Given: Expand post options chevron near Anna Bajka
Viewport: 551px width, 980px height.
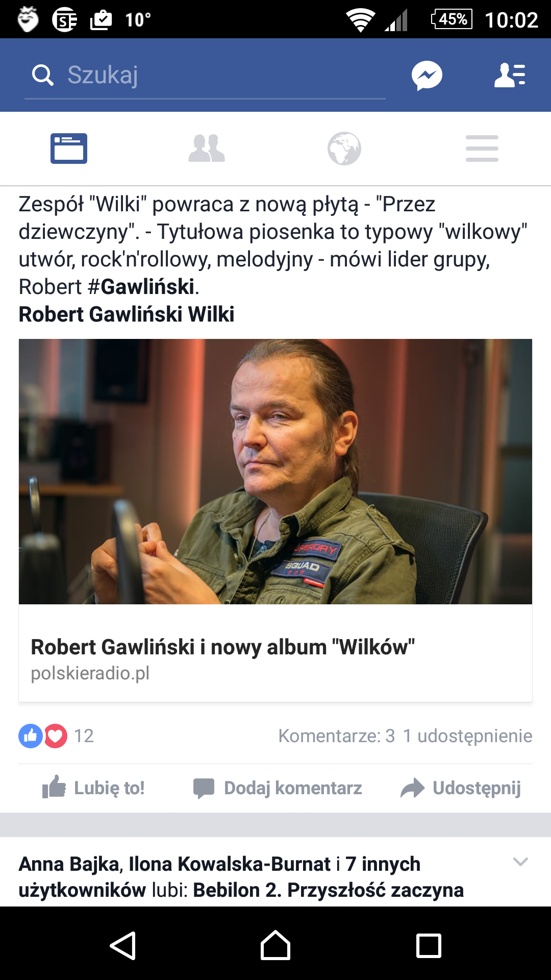Looking at the screenshot, I should tap(520, 862).
